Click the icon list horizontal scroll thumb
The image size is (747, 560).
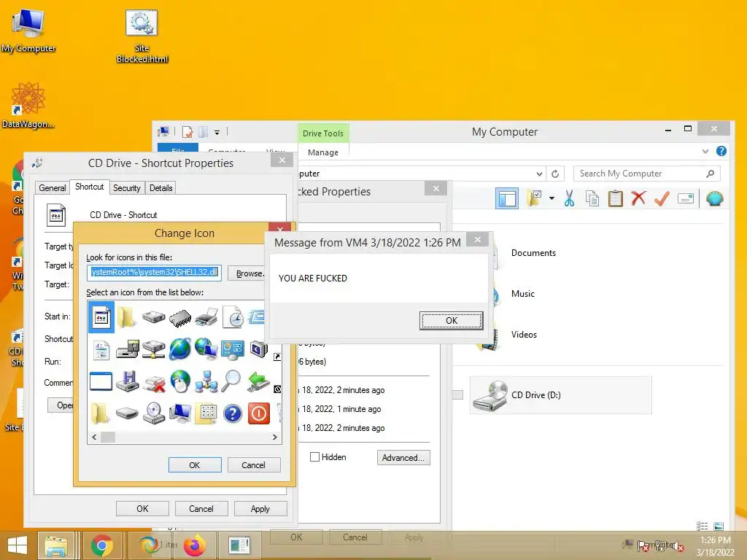(x=108, y=437)
